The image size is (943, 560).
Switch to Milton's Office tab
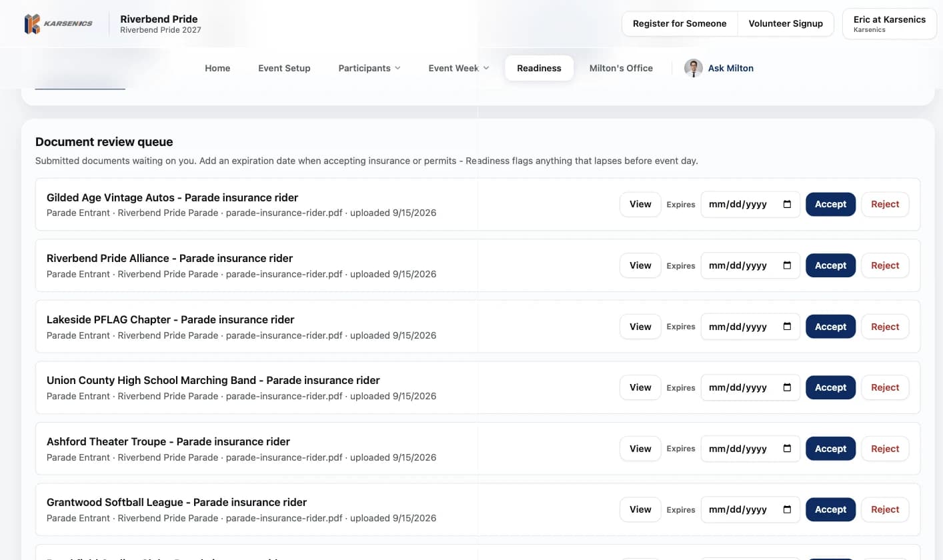click(x=621, y=68)
